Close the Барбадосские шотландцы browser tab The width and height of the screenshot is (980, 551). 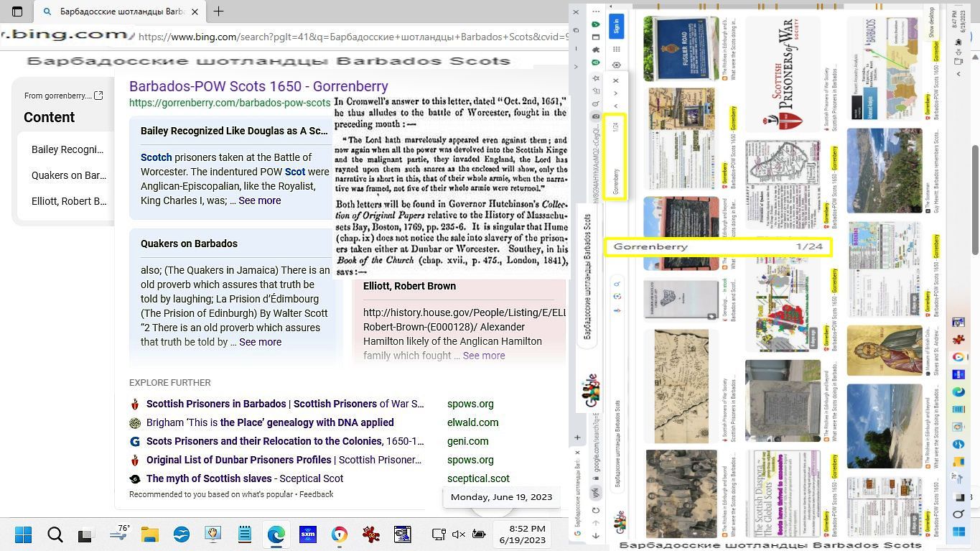point(195,11)
